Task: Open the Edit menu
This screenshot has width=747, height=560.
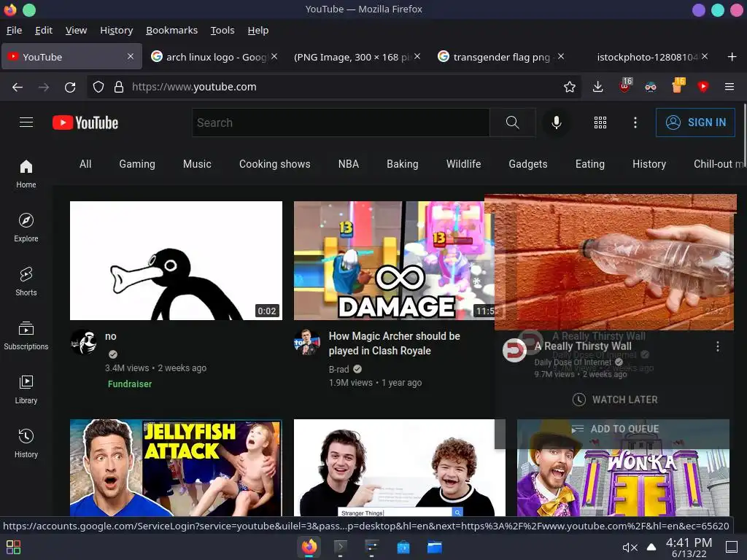Action: (x=44, y=30)
